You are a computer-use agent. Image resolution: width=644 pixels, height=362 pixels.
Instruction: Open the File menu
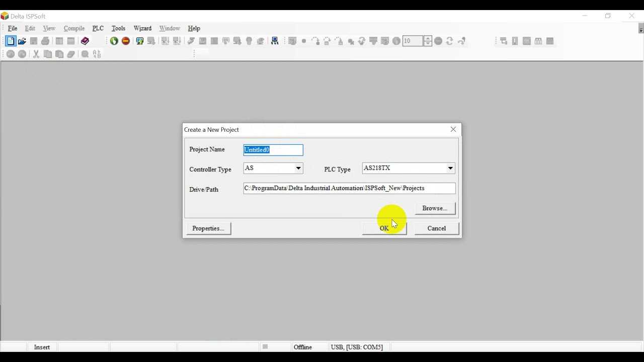(13, 29)
